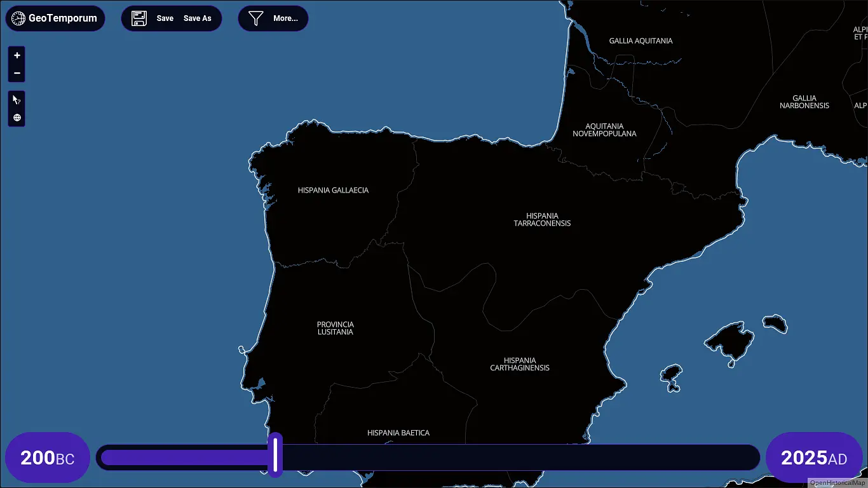Zoom out with the minus button
Image resolution: width=868 pixels, height=488 pixels.
pos(17,73)
